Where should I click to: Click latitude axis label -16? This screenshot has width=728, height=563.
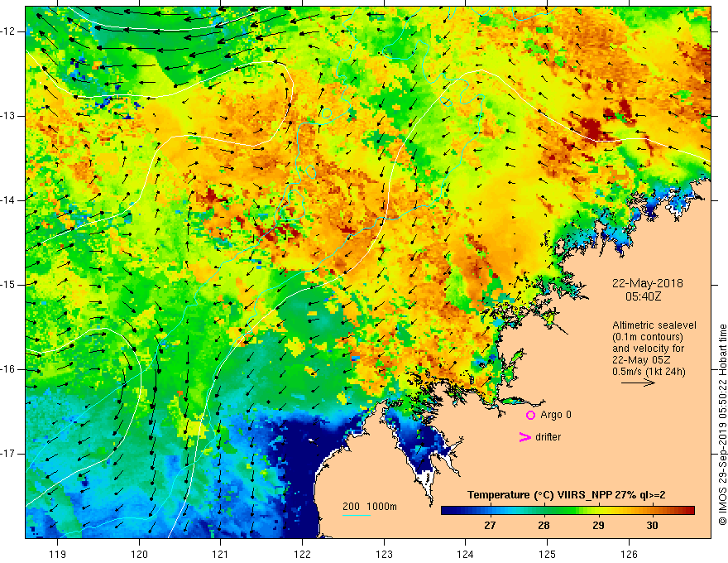(8, 369)
